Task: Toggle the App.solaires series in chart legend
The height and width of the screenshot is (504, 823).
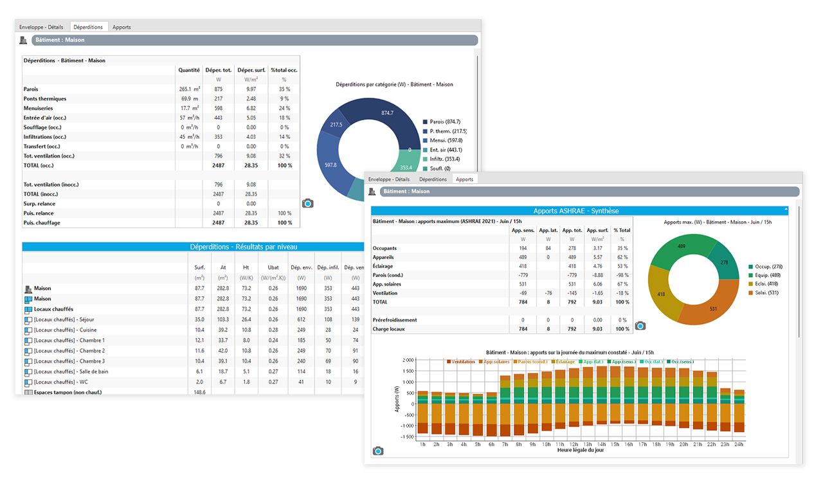Action: [x=494, y=362]
